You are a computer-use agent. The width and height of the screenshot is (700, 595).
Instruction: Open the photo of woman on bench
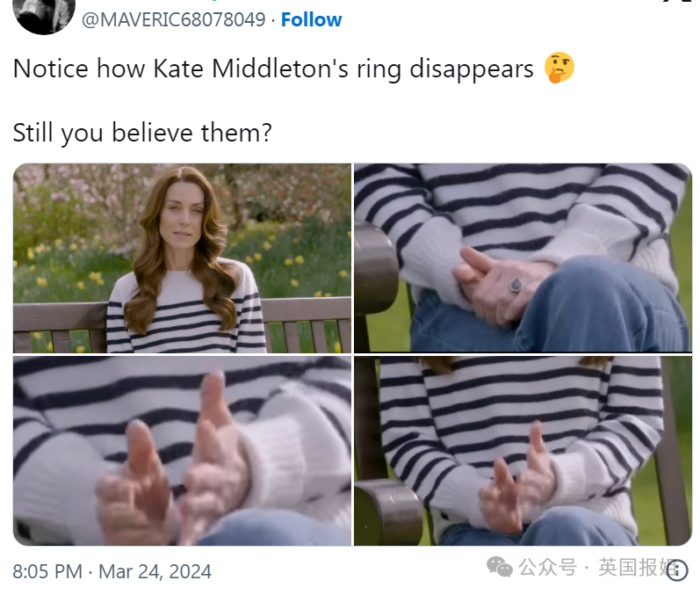(x=182, y=258)
